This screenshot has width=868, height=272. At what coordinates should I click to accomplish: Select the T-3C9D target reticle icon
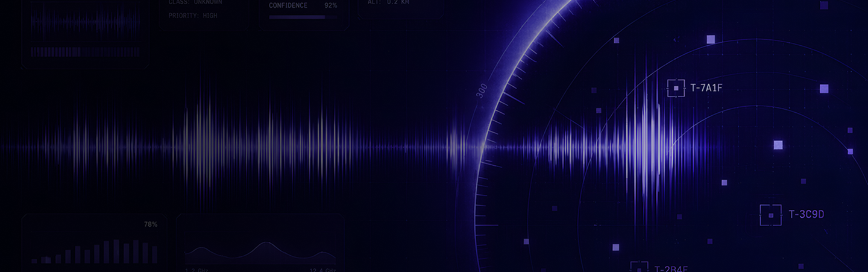click(770, 215)
